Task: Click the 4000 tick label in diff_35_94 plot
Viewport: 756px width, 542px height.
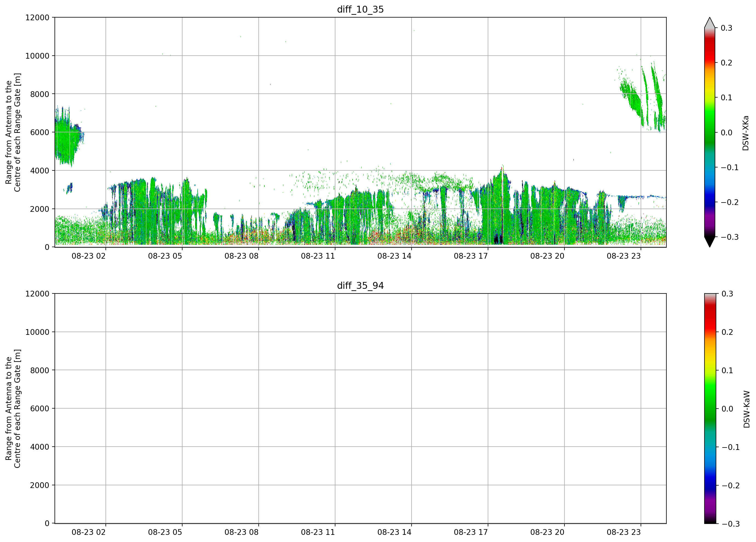Action: pyautogui.click(x=40, y=447)
